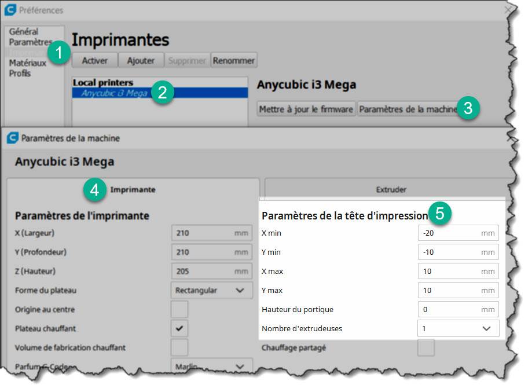Open the Parfum G-Code Marlin dropdown

(x=212, y=365)
